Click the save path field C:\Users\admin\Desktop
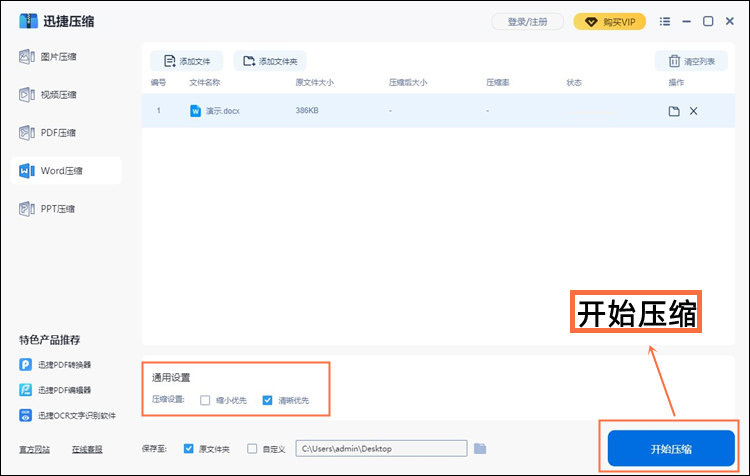Viewport: 750px width, 476px height. coord(381,449)
